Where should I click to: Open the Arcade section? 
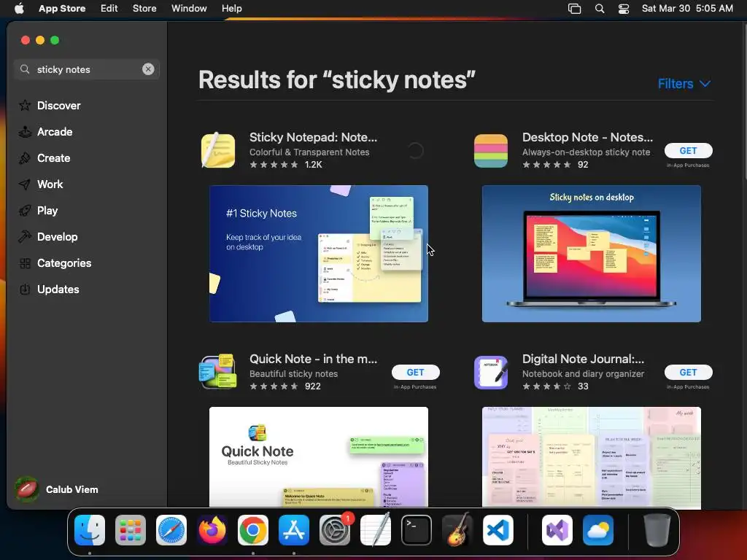click(55, 132)
